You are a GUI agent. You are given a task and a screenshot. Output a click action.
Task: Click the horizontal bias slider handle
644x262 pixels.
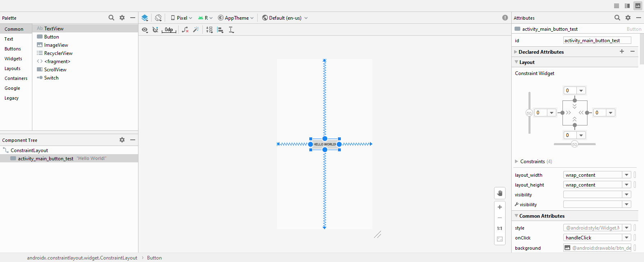click(574, 144)
